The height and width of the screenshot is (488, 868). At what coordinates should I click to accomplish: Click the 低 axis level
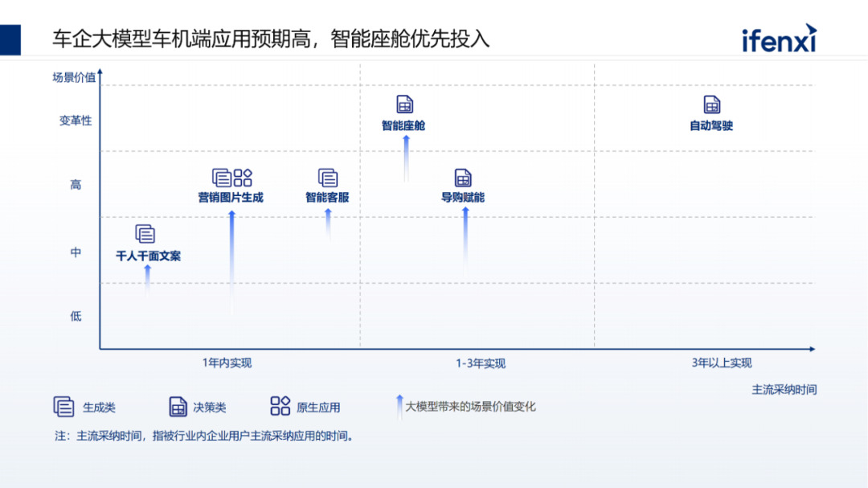(76, 316)
